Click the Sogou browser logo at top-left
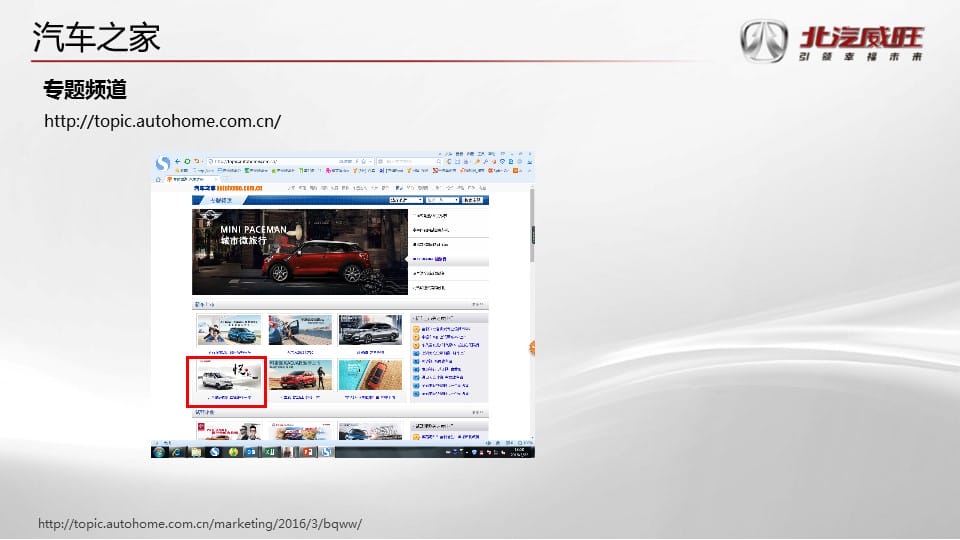This screenshot has width=960, height=540. pyautogui.click(x=163, y=163)
